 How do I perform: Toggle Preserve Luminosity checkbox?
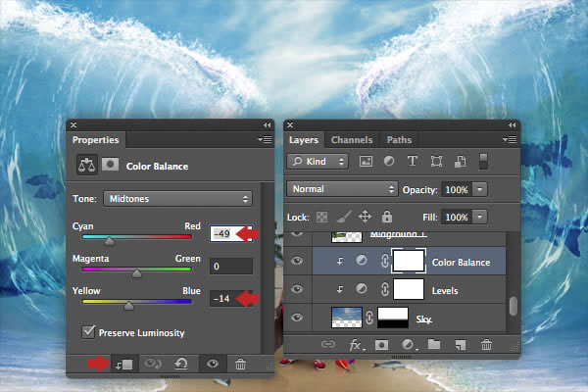(x=88, y=332)
